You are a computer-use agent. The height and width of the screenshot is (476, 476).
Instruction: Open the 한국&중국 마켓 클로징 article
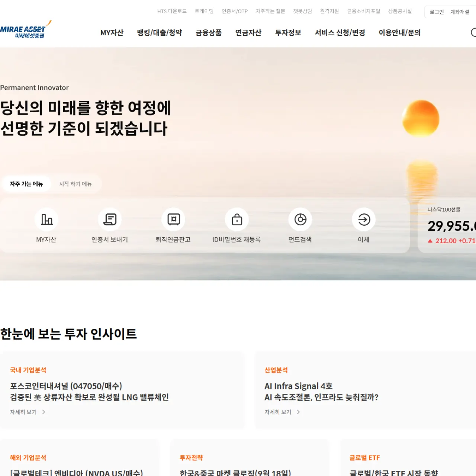coord(235,472)
